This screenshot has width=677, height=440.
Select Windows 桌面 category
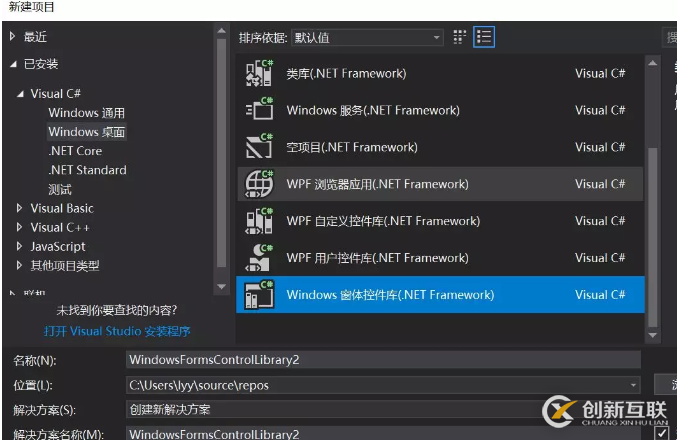(x=86, y=132)
